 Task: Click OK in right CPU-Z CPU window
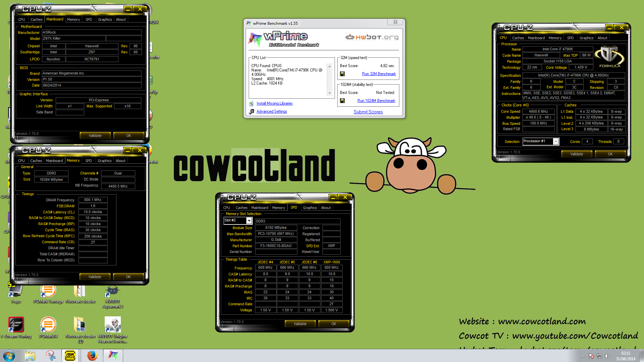click(x=610, y=154)
